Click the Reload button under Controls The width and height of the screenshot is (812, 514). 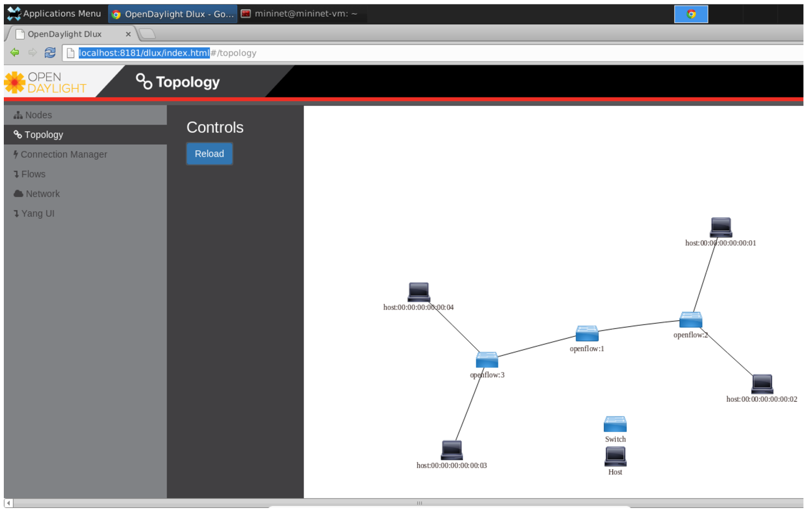point(210,154)
